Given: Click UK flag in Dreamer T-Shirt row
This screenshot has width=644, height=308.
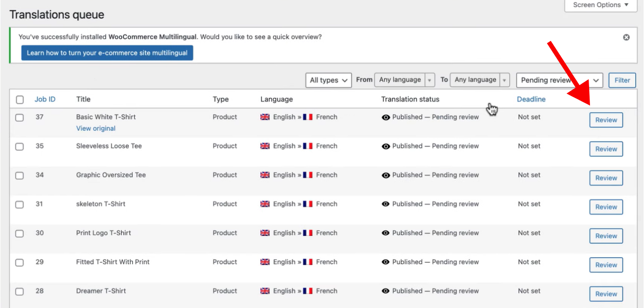Looking at the screenshot, I should click(265, 291).
